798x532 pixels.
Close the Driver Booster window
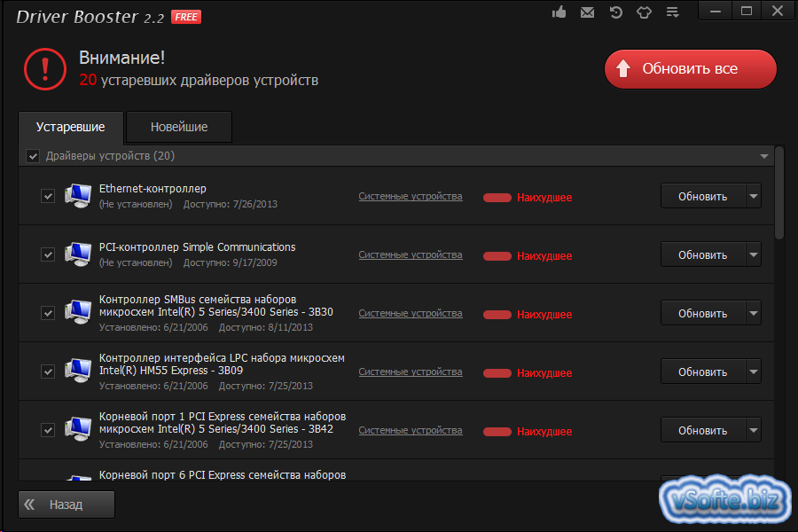coord(777,11)
